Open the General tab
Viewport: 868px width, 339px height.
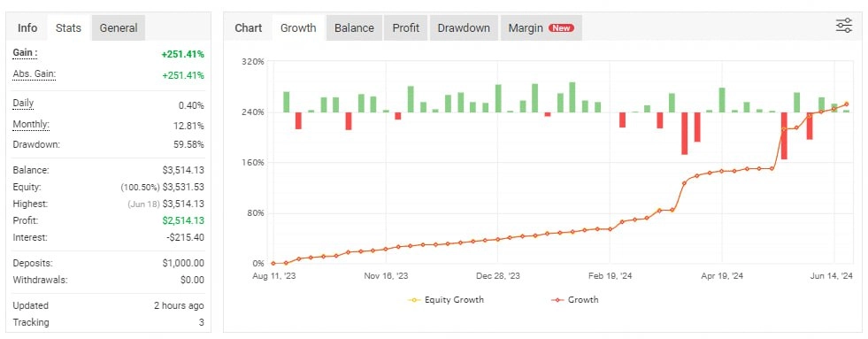(119, 27)
